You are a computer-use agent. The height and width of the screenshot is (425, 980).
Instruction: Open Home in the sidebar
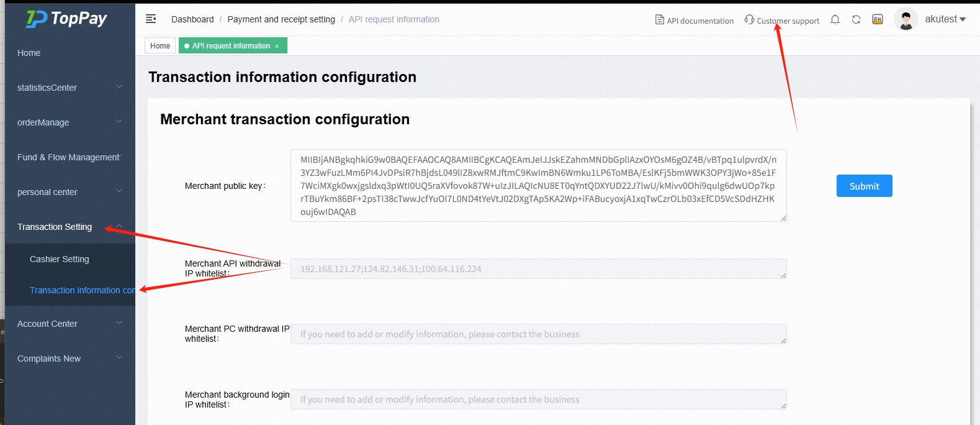[x=70, y=53]
